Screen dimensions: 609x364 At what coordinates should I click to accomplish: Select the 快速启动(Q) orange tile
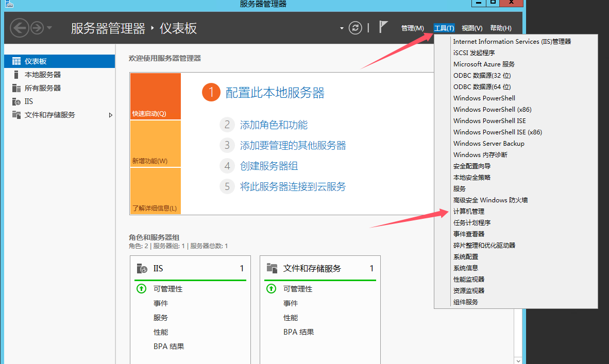point(155,96)
